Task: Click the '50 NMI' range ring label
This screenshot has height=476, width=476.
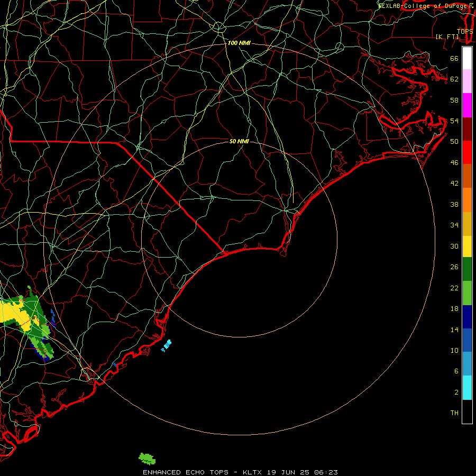Action: pos(239,141)
